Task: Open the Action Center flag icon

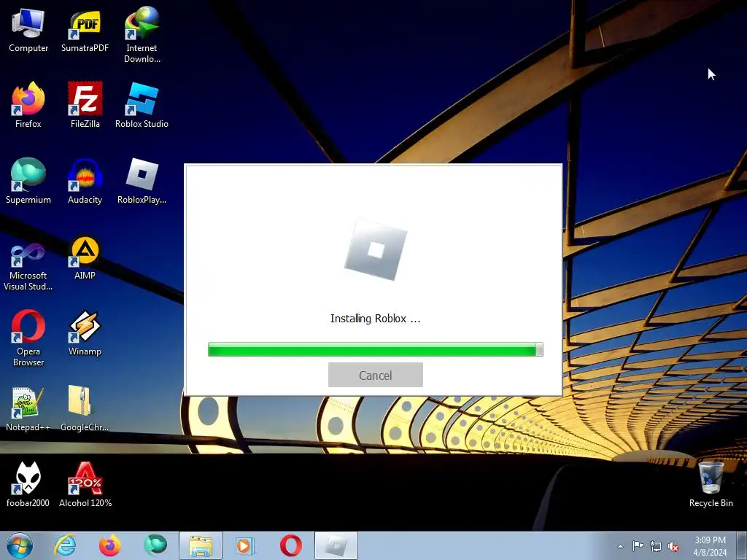Action: [638, 546]
